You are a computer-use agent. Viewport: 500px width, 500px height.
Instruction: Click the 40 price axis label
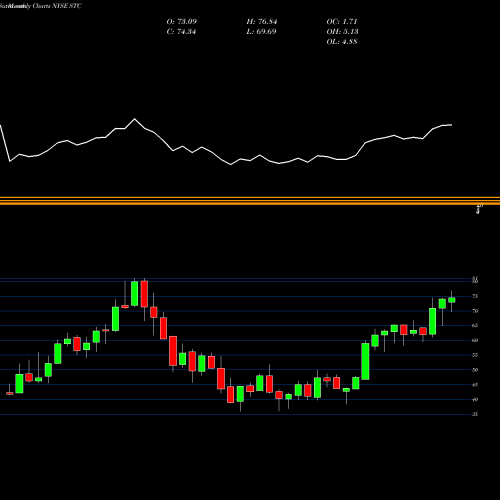(x=475, y=399)
